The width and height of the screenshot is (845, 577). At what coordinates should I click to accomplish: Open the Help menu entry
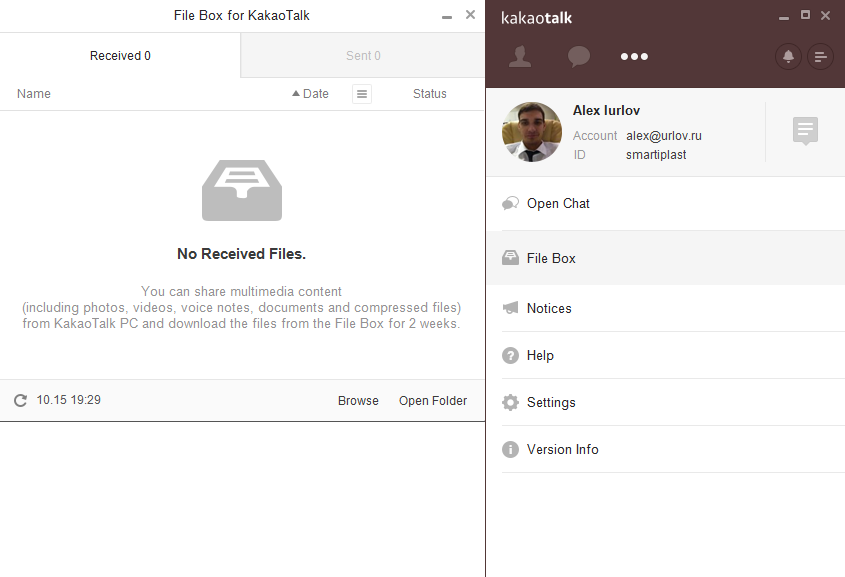click(666, 356)
